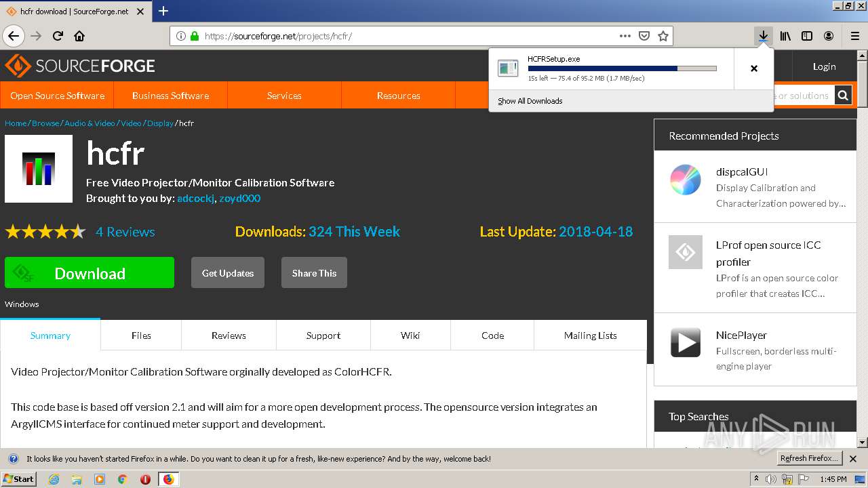868x488 pixels.
Task: Open the dispcalGUI project icon
Action: click(x=686, y=180)
